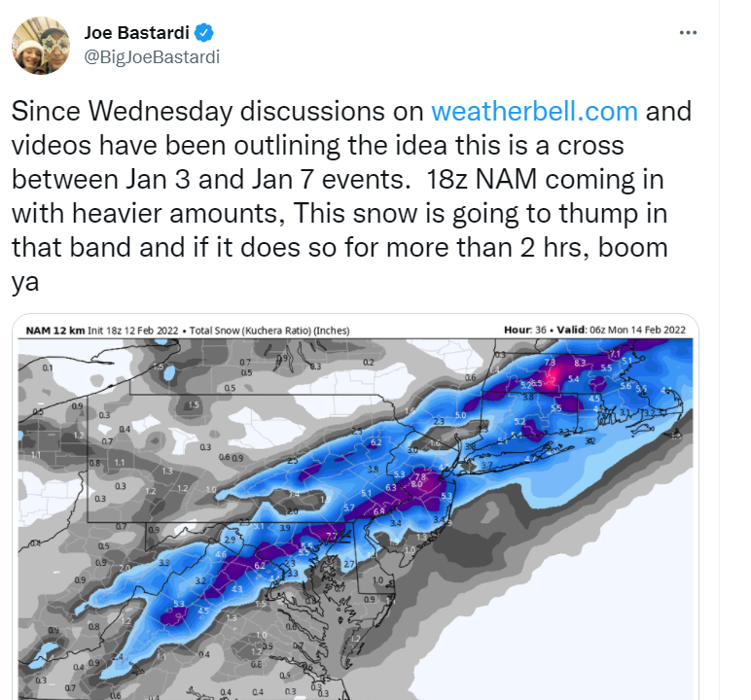Click the 6.8 value in southeastern Pennsylvania

[378, 511]
